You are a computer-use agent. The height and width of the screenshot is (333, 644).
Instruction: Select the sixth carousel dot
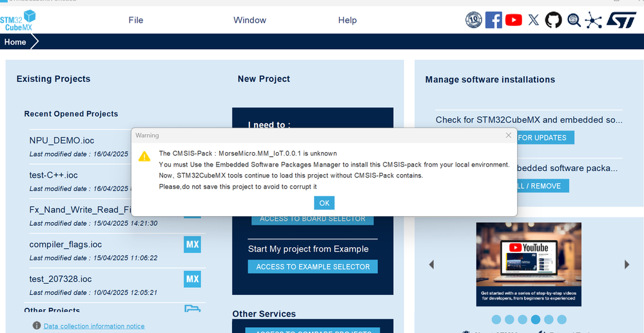[562, 319]
